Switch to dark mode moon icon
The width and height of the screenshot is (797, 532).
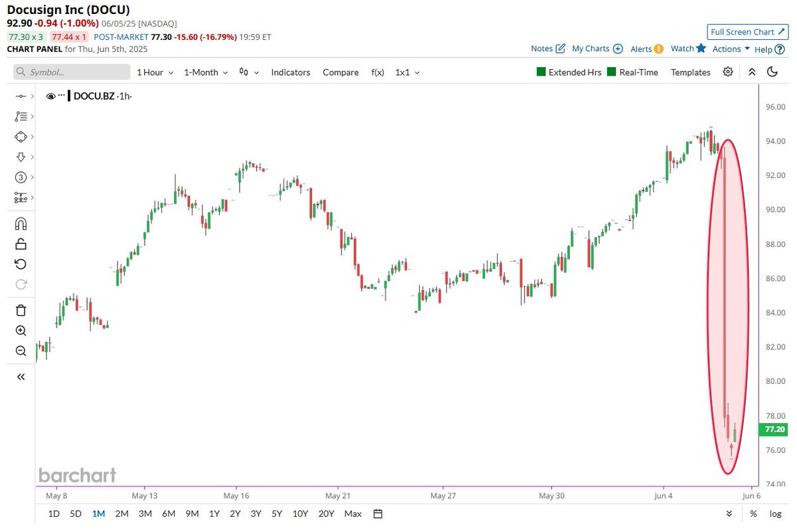point(772,72)
